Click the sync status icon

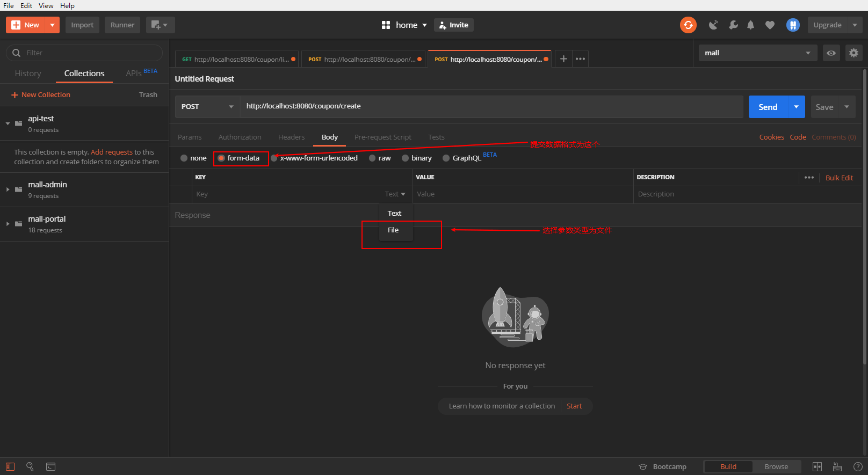(x=688, y=25)
